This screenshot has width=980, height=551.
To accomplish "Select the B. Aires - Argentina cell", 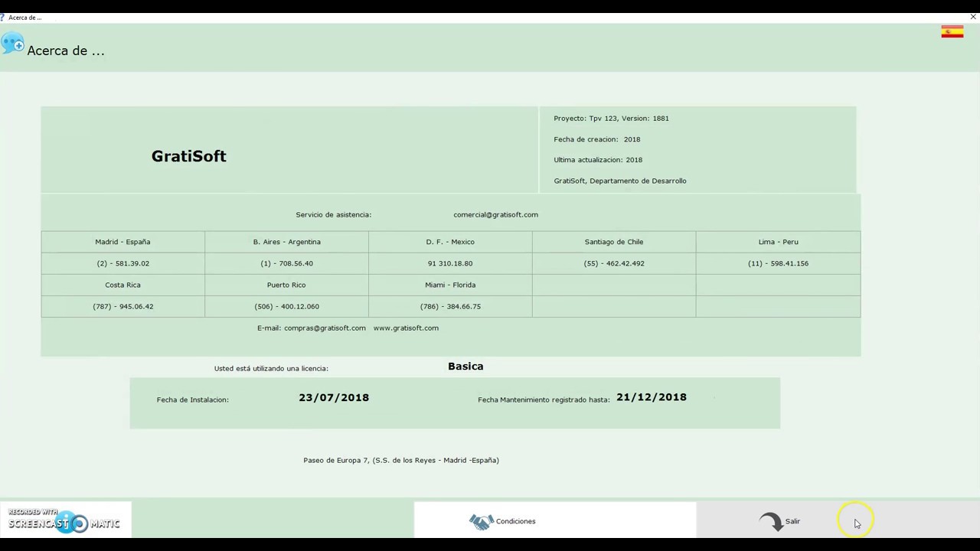I will (x=286, y=242).
